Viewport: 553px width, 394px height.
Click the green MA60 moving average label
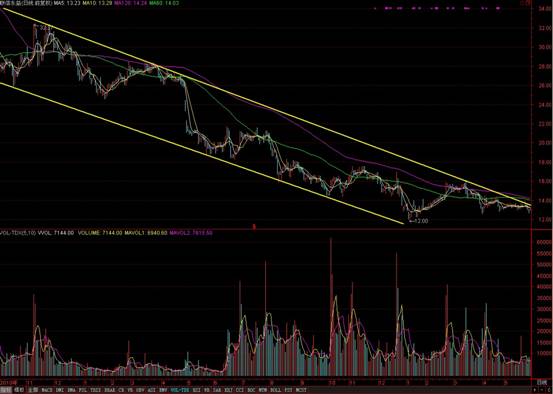(164, 3)
